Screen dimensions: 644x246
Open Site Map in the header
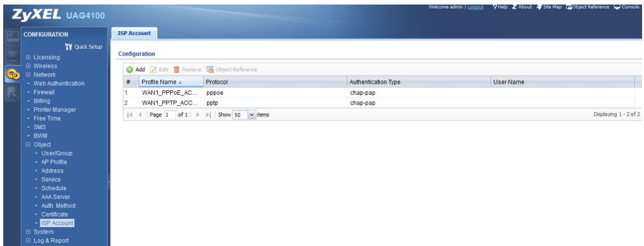tap(549, 7)
